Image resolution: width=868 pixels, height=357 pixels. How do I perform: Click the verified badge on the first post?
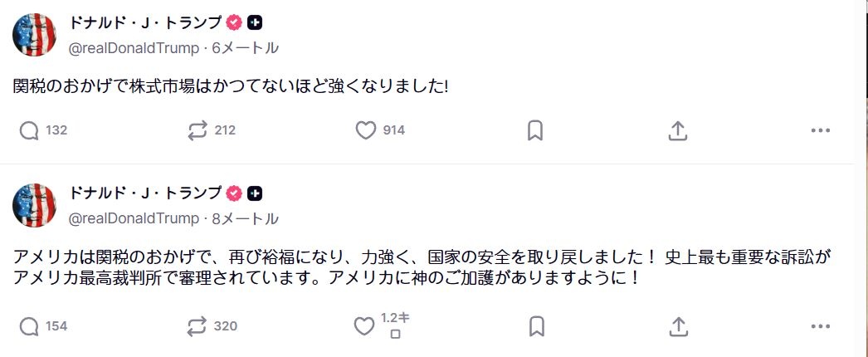click(x=234, y=23)
